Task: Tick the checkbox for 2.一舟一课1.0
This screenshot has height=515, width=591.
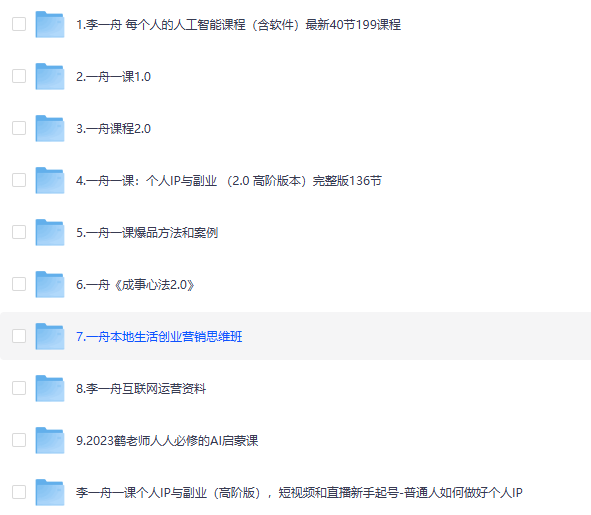Action: 19,76
